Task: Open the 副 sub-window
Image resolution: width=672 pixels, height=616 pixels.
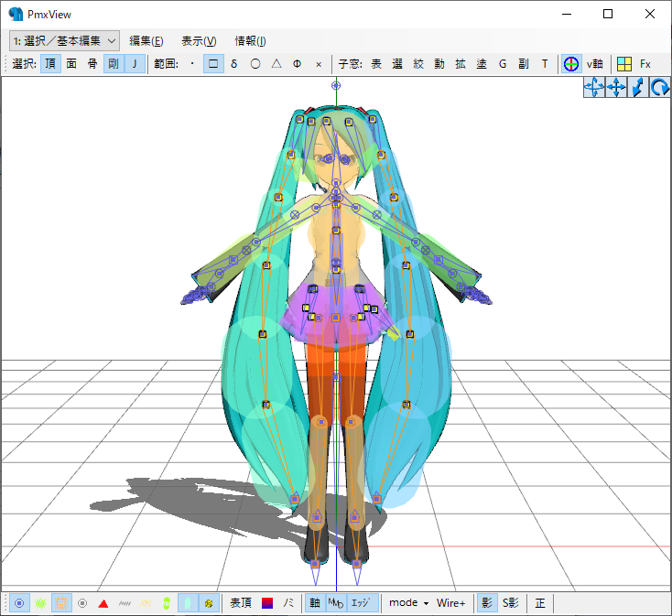Action: tap(524, 64)
